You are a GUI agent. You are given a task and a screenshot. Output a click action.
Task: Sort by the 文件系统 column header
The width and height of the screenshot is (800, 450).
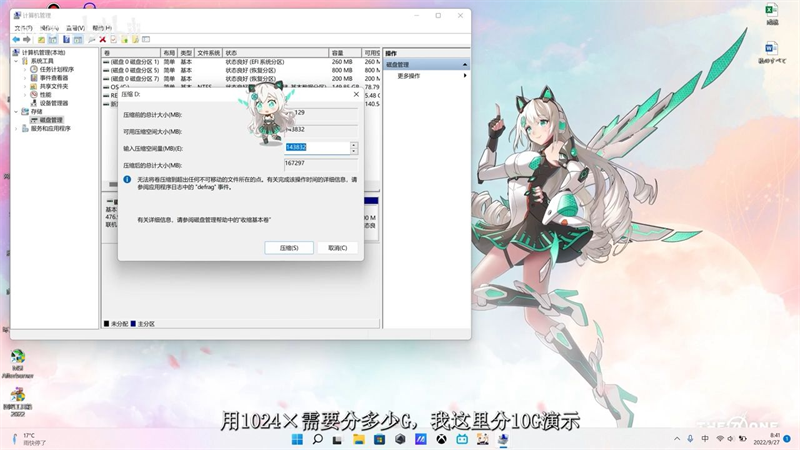tap(208, 53)
